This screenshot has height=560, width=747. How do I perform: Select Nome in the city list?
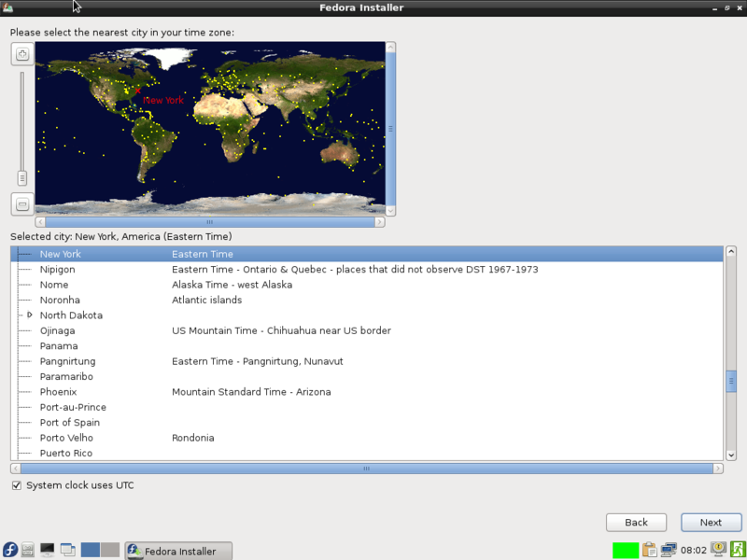click(366, 285)
